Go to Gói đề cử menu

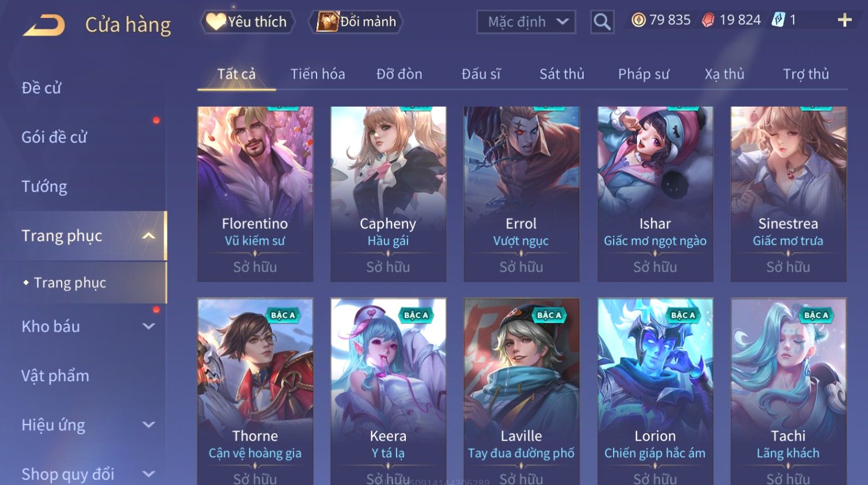click(x=54, y=137)
